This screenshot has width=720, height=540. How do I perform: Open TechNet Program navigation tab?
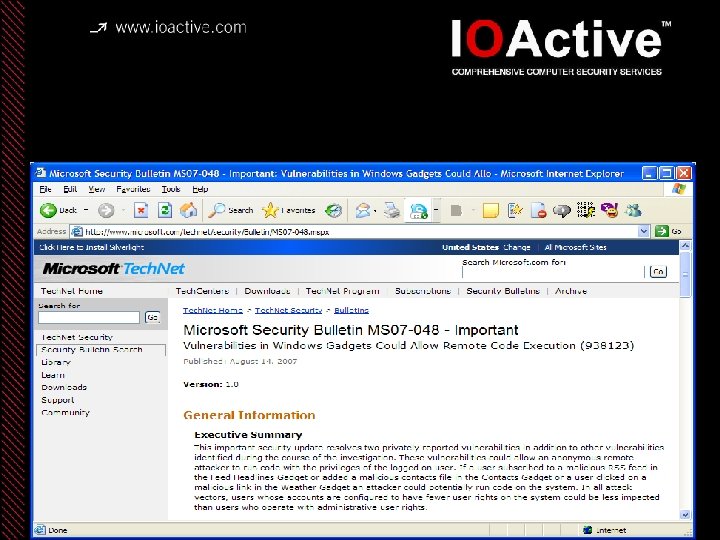pos(343,291)
